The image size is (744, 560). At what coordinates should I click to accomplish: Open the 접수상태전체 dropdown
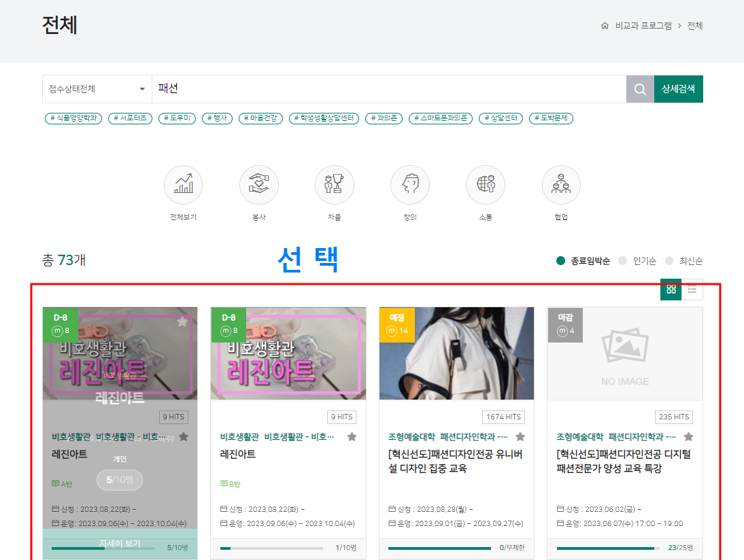[97, 89]
